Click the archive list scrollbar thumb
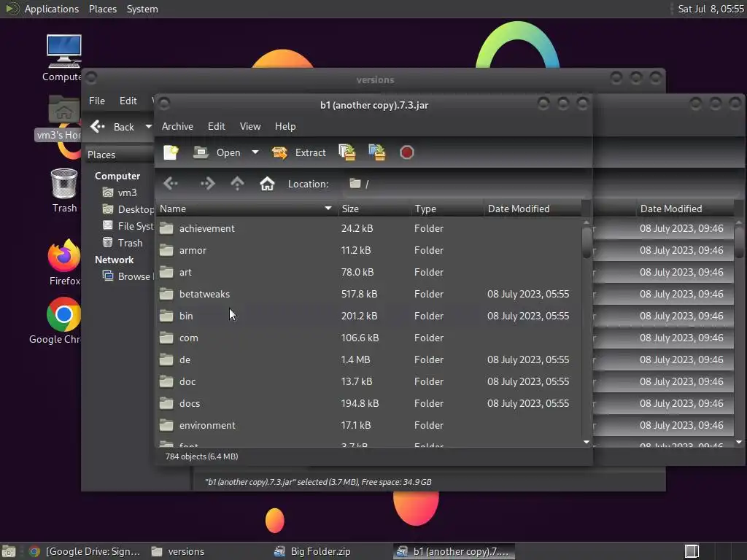 pos(587,242)
